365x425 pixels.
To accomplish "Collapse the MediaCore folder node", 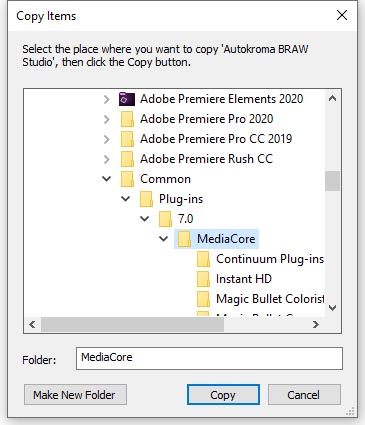I will point(164,239).
